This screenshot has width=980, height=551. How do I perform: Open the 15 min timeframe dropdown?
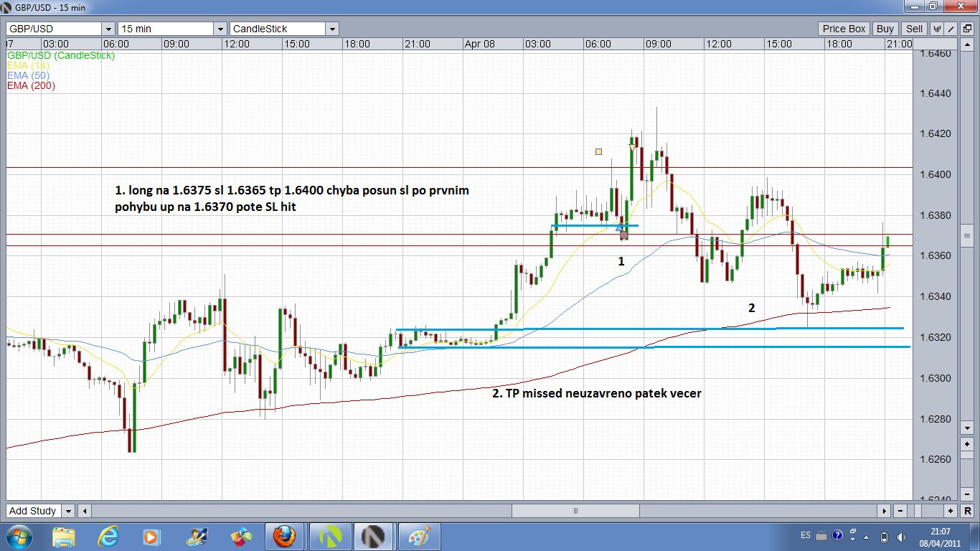tap(220, 29)
